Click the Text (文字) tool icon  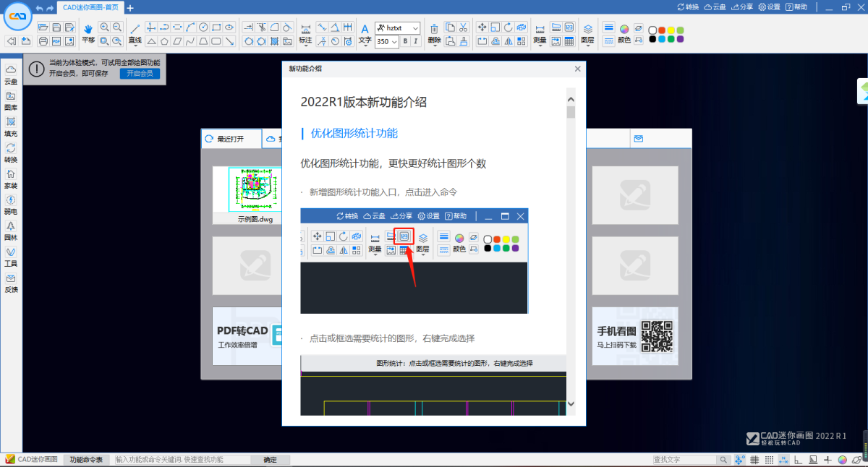(365, 29)
